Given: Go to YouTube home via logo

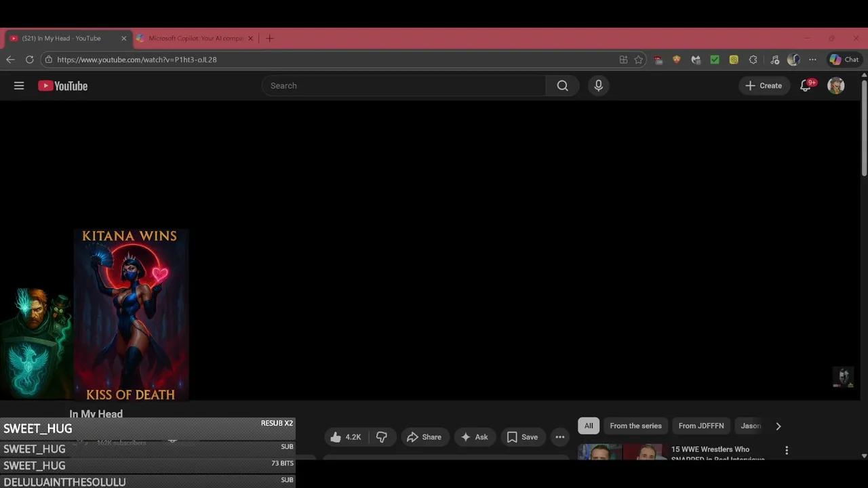Looking at the screenshot, I should pyautogui.click(x=63, y=85).
